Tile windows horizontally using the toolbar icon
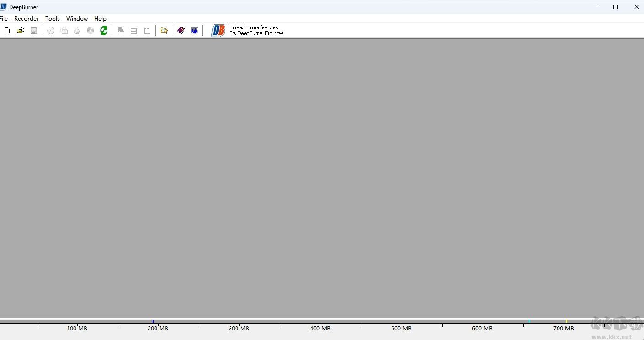 tap(134, 31)
